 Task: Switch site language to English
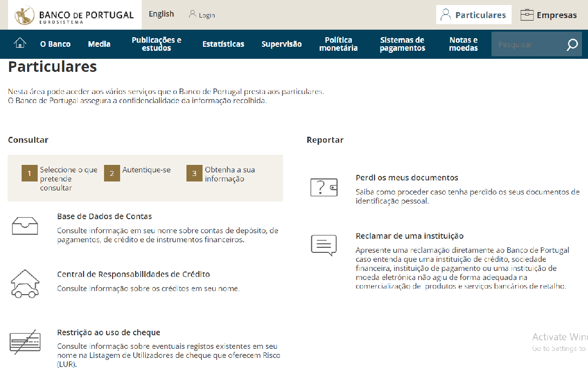[x=161, y=14]
